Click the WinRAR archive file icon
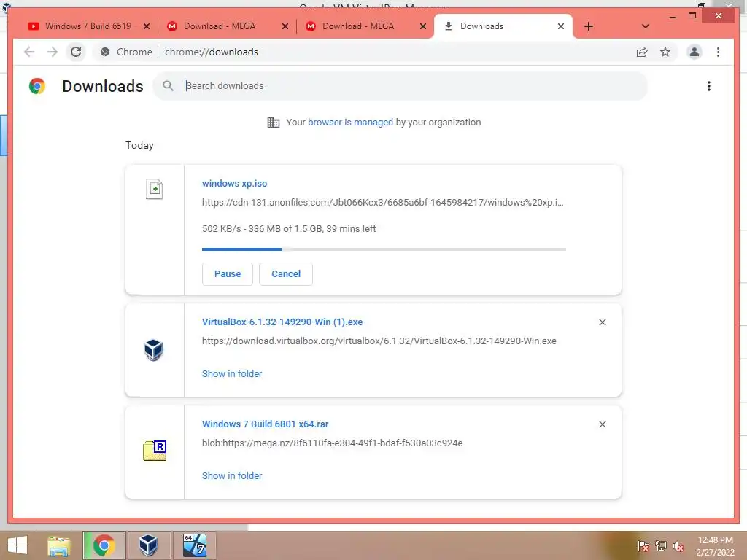 coord(155,451)
